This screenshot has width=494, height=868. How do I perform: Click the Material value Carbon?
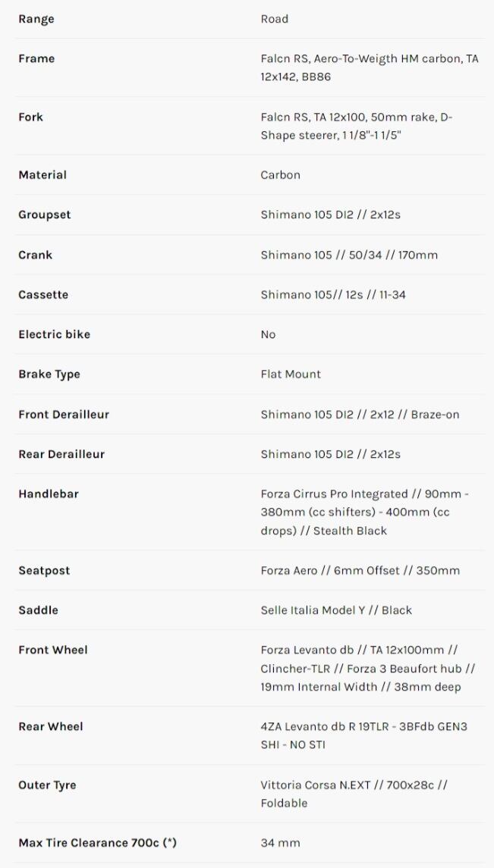click(x=280, y=174)
